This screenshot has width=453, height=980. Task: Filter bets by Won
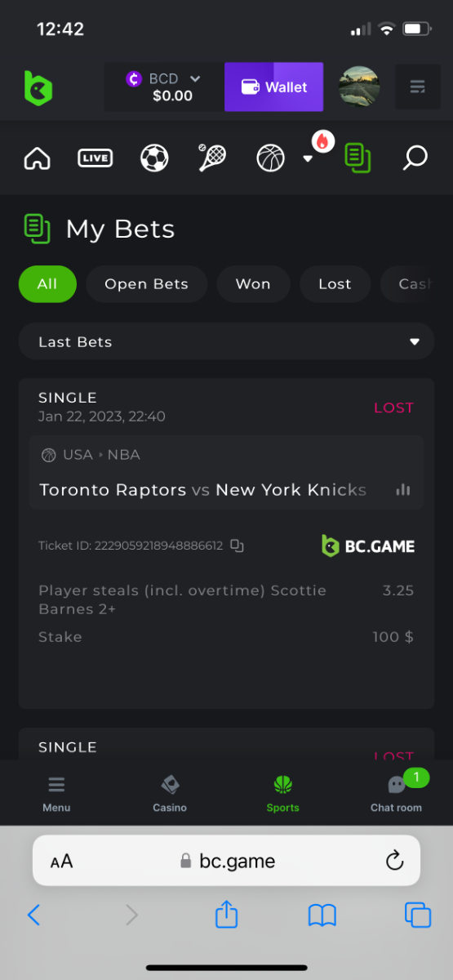click(253, 284)
